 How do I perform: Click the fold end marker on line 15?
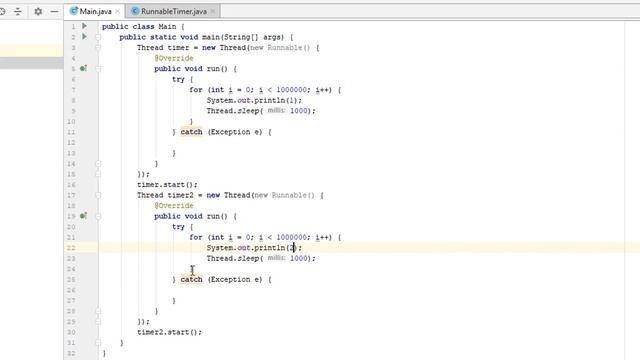(x=98, y=174)
